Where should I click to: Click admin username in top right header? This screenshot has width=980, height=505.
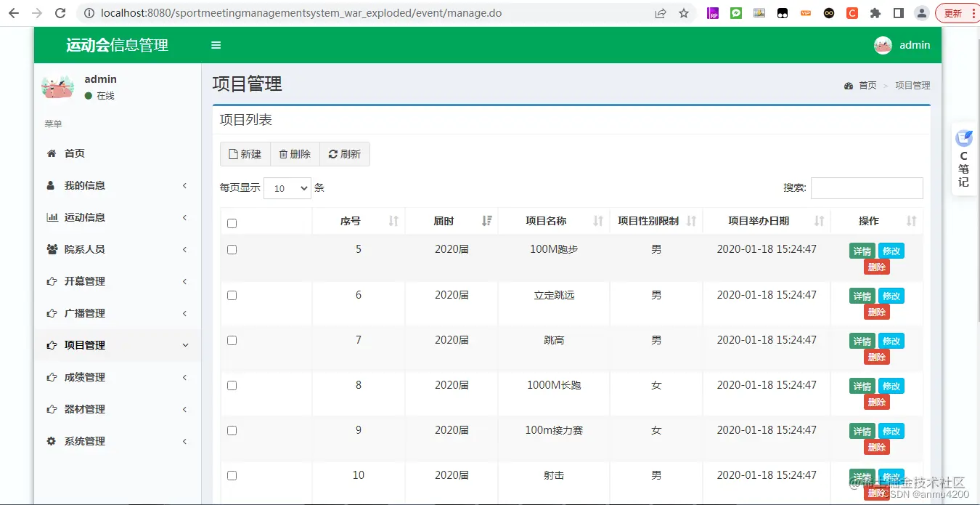tap(915, 45)
